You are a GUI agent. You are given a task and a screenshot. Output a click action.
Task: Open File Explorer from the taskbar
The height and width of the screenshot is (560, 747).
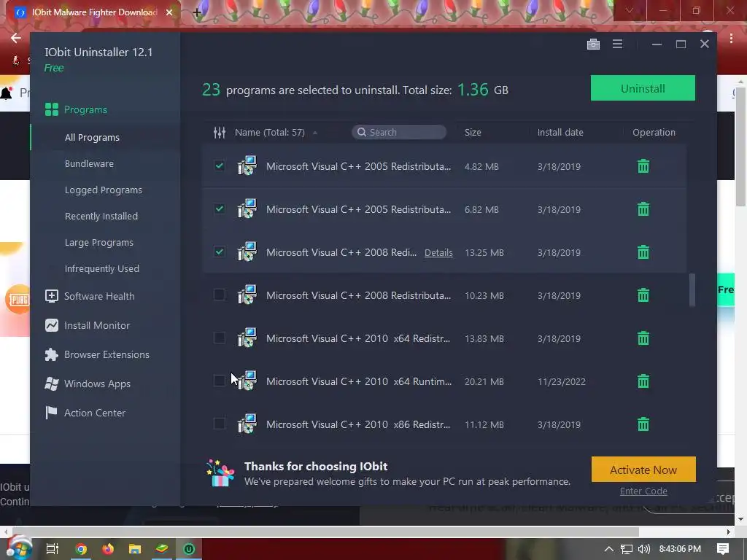tap(135, 549)
